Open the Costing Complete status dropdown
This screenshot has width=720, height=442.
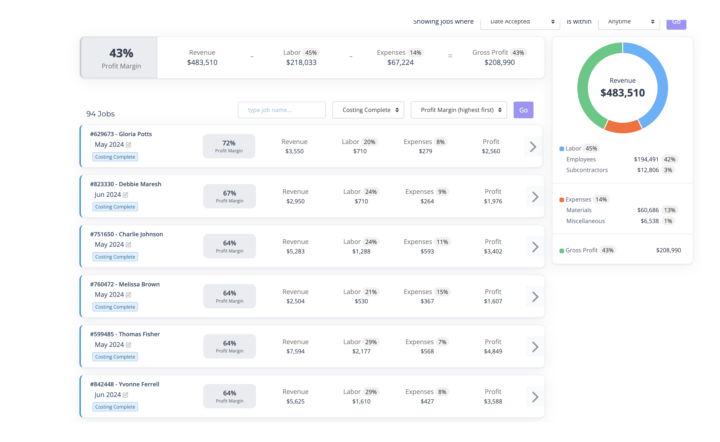tap(368, 110)
